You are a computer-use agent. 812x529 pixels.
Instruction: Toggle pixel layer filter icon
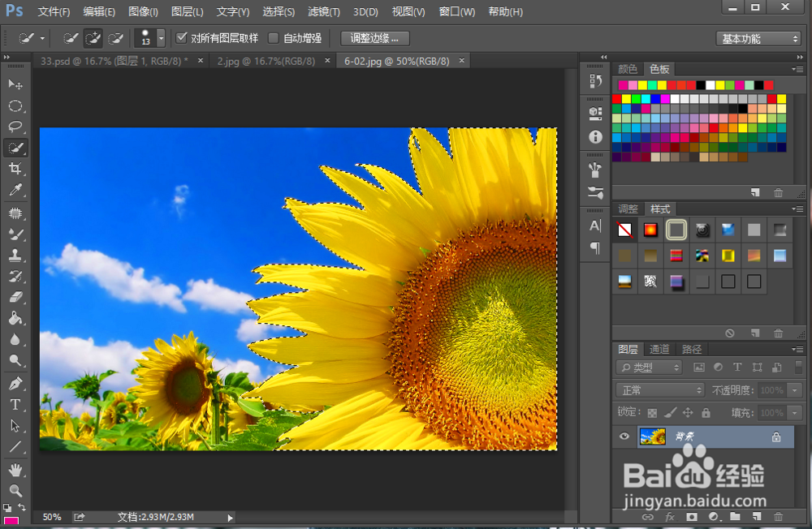coord(698,368)
